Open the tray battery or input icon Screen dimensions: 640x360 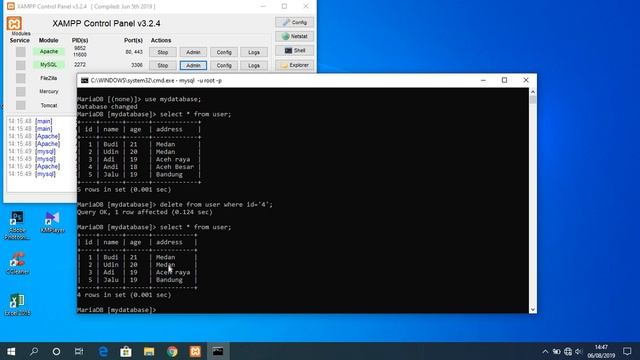(x=556, y=351)
